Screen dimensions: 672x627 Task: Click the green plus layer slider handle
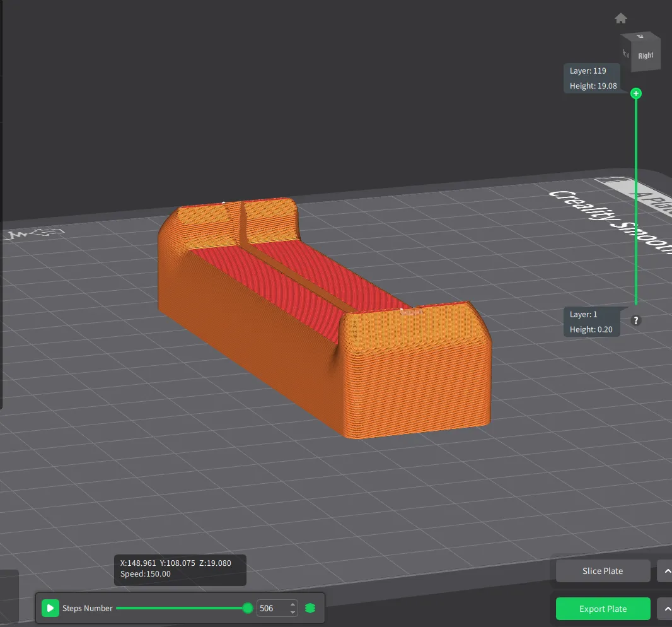click(636, 93)
